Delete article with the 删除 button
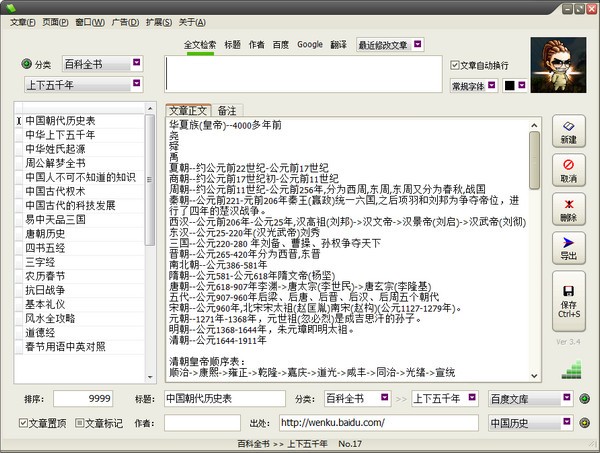Viewport: 600px width, 453px height. 568,208
